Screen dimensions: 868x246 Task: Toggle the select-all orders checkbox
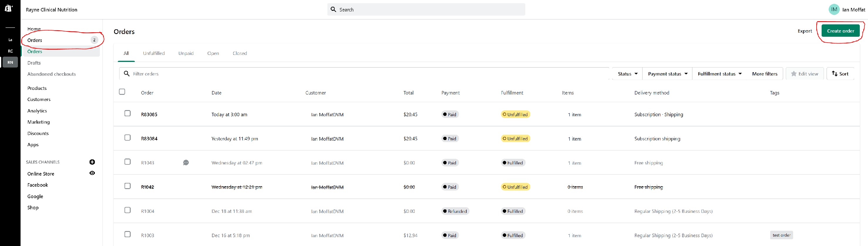click(x=122, y=92)
